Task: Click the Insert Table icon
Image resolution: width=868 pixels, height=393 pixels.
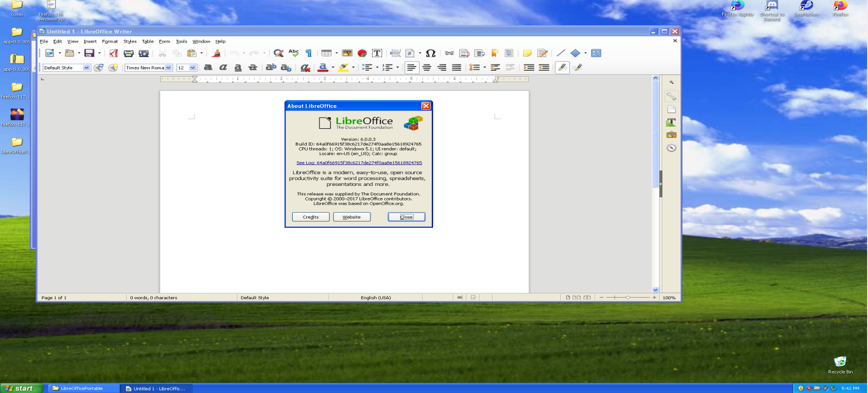Action: (327, 53)
